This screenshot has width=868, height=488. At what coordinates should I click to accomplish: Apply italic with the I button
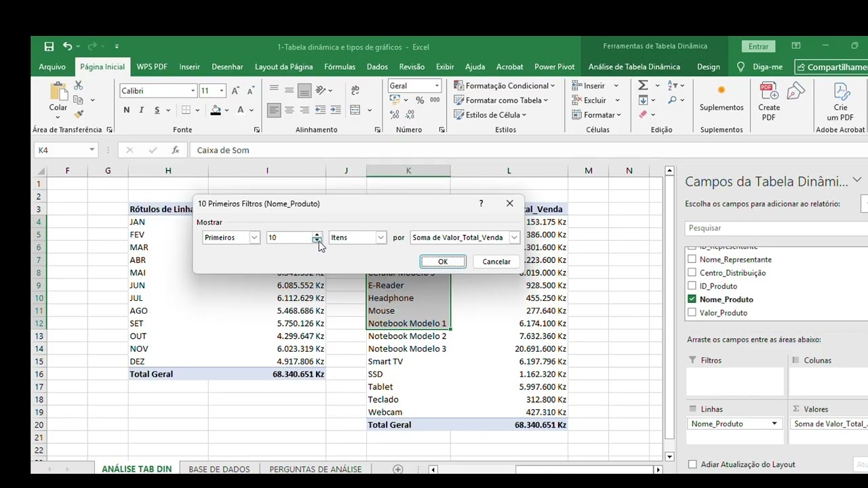point(141,110)
